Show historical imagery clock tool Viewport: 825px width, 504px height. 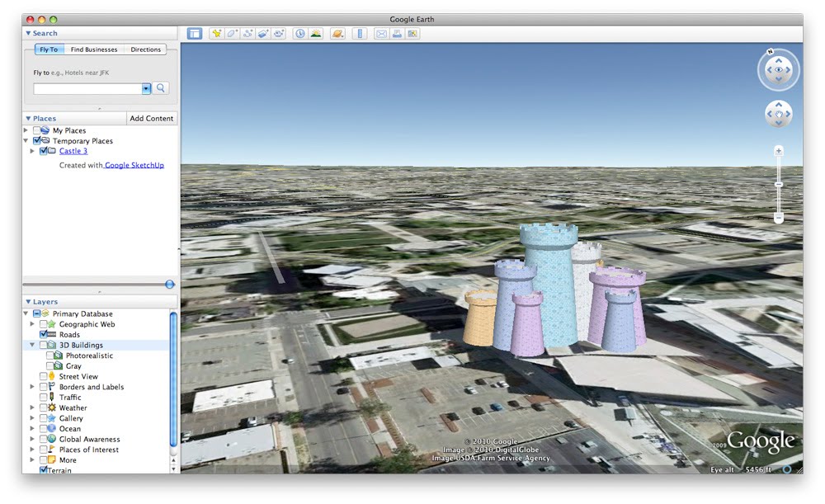300,34
